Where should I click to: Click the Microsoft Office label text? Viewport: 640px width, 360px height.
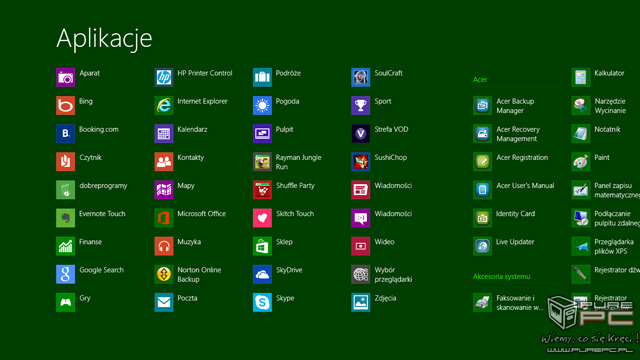202,214
